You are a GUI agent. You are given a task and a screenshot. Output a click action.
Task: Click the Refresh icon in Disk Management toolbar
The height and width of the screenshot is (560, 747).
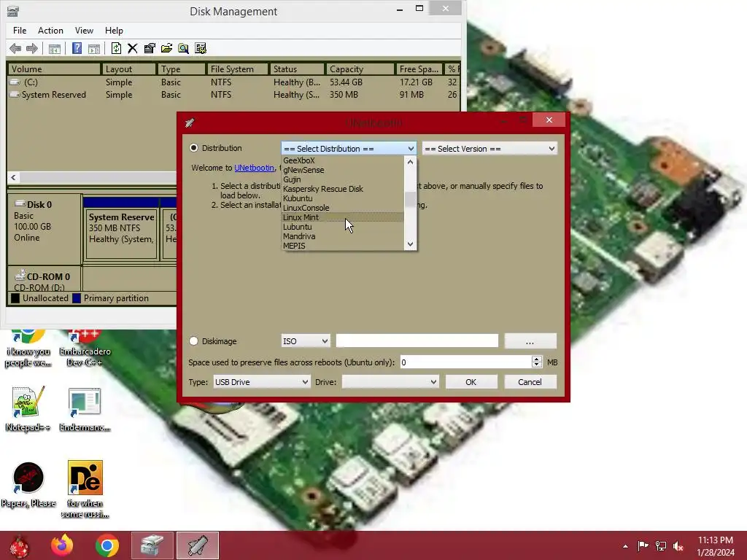point(116,48)
